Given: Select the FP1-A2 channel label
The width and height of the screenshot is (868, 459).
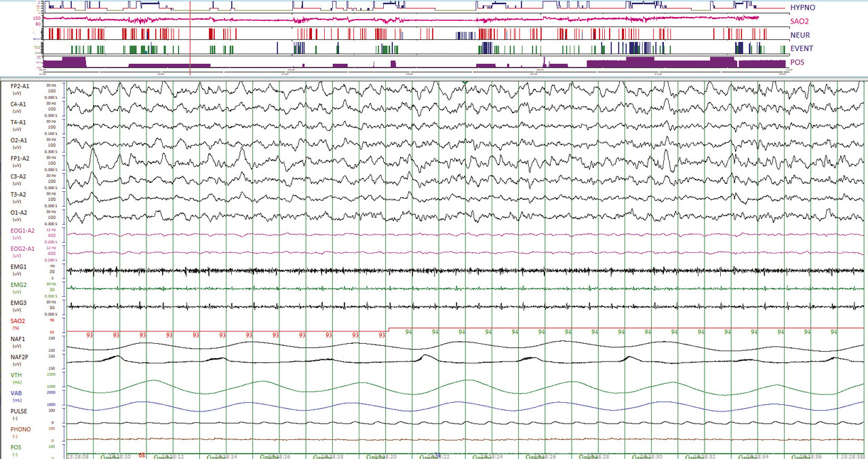Looking at the screenshot, I should [x=20, y=158].
